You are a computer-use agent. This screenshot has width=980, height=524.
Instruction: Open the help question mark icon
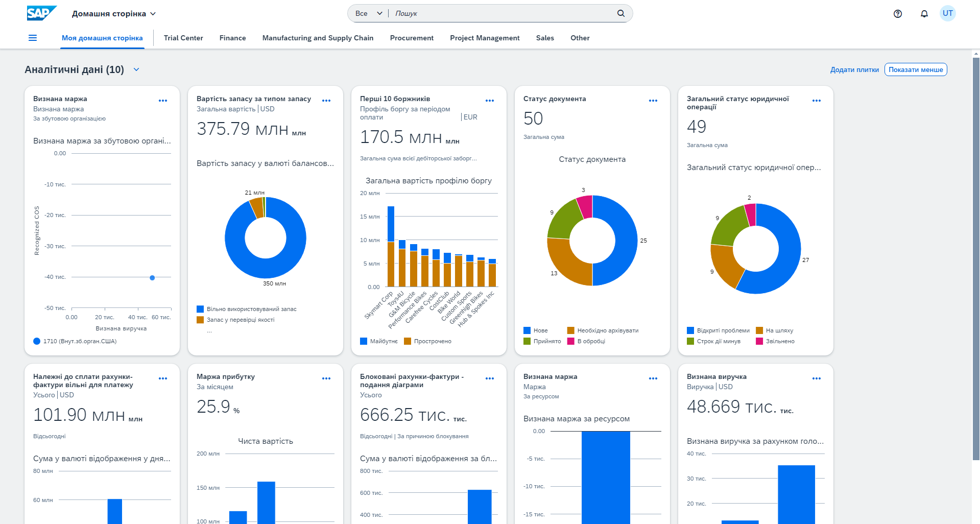897,14
